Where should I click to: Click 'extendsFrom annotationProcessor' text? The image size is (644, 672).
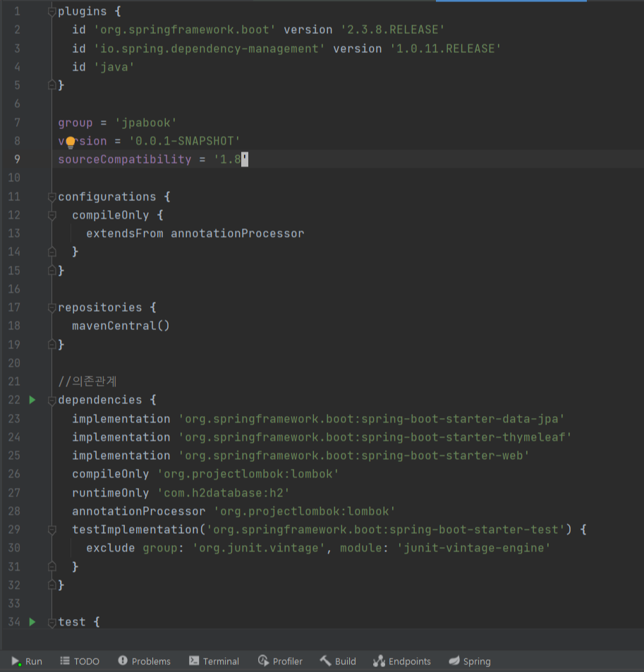195,233
